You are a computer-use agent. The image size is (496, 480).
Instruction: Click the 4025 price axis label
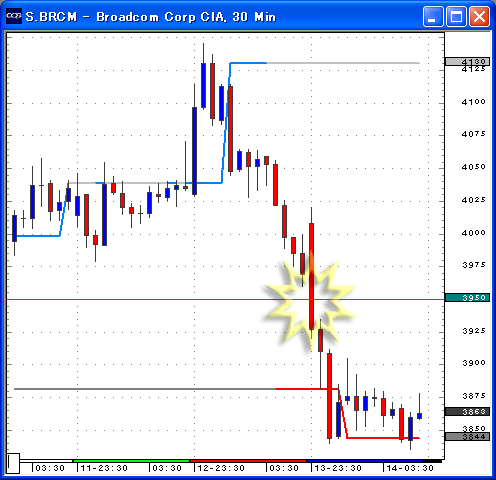(x=473, y=200)
